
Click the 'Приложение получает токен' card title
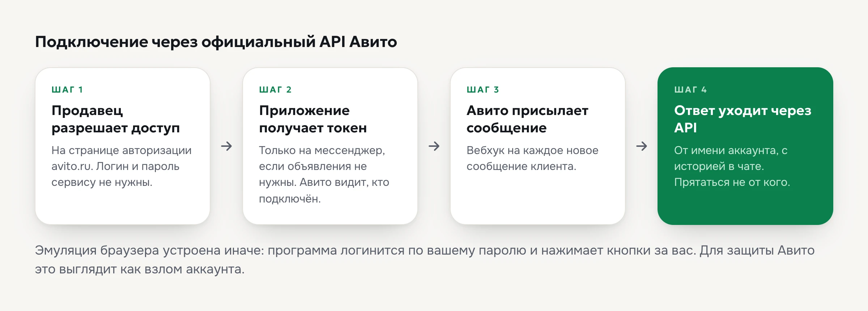point(313,119)
